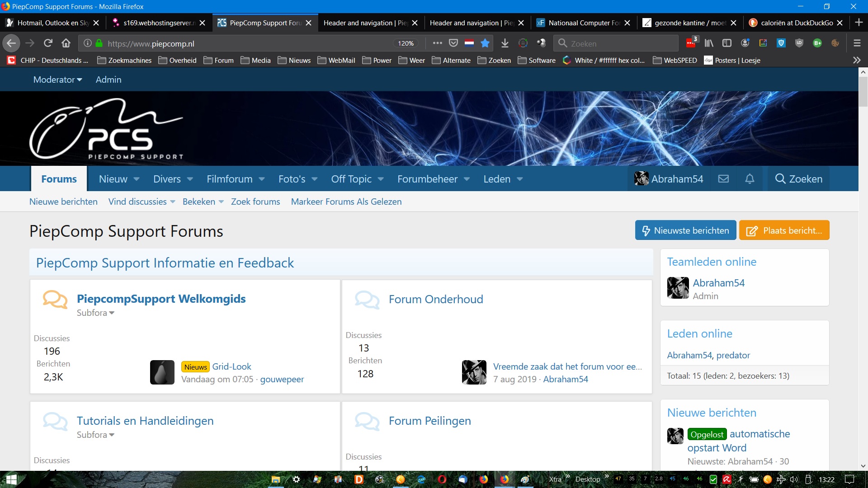Toggle the sidebar view icon
This screenshot has width=868, height=488.
pyautogui.click(x=727, y=43)
